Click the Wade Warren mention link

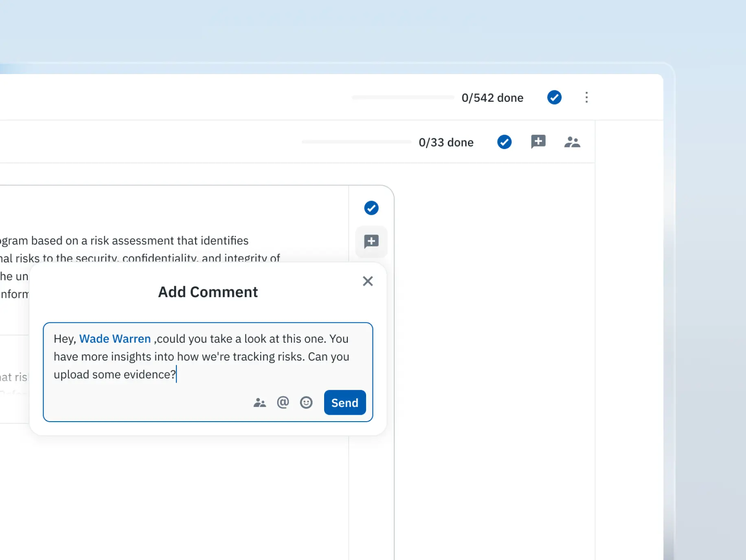point(115,339)
